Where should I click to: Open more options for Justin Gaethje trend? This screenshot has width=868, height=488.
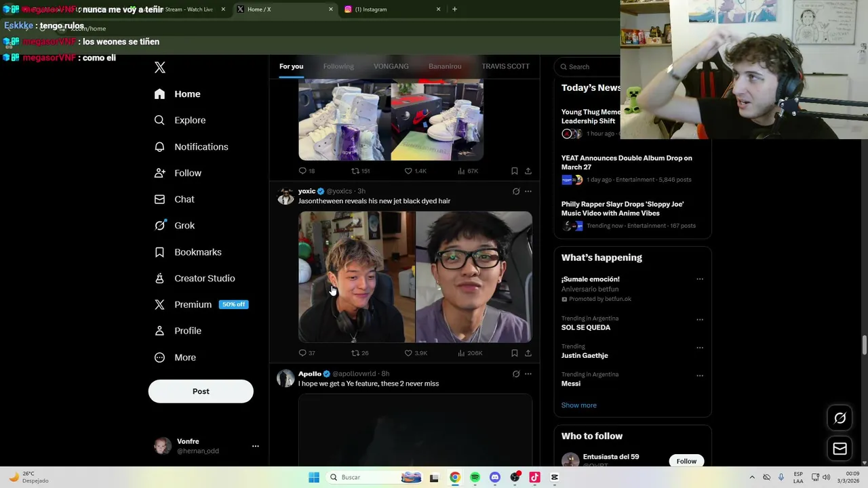click(x=700, y=348)
